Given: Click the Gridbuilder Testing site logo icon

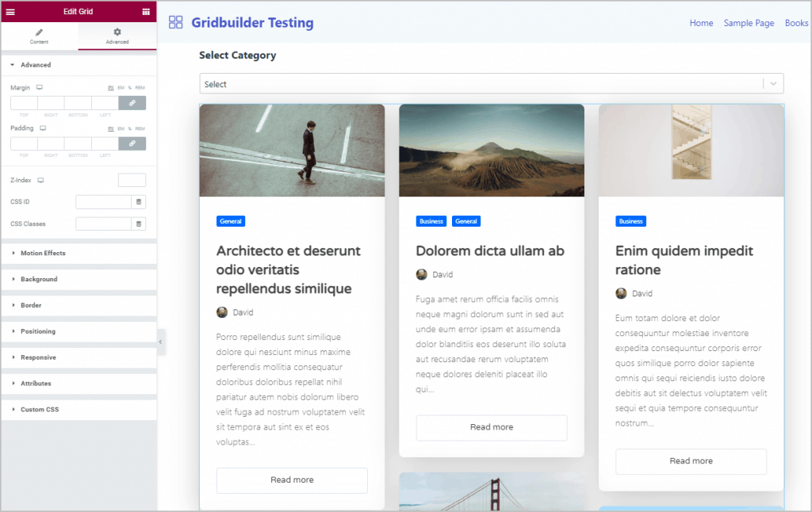Looking at the screenshot, I should [176, 23].
